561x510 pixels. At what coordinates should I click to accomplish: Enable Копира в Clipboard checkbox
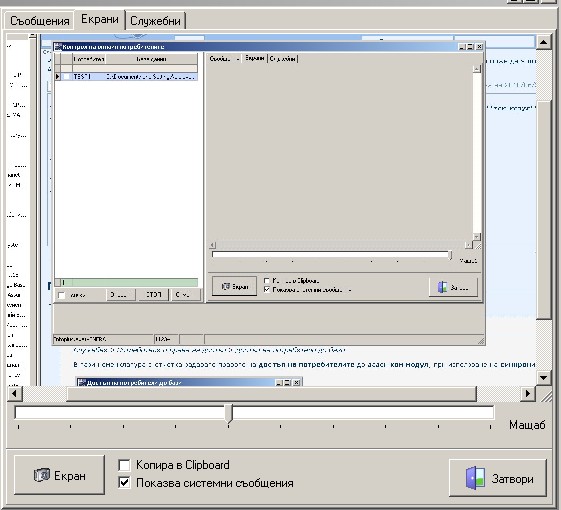[x=124, y=465]
